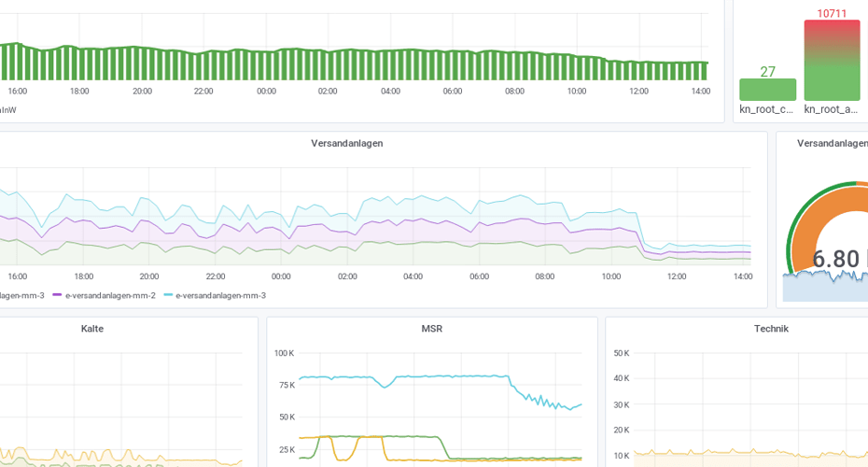Image resolution: width=868 pixels, height=467 pixels.
Task: Click the cyan swatch beside e-versandanlagen-mm-3
Action: coord(168,295)
